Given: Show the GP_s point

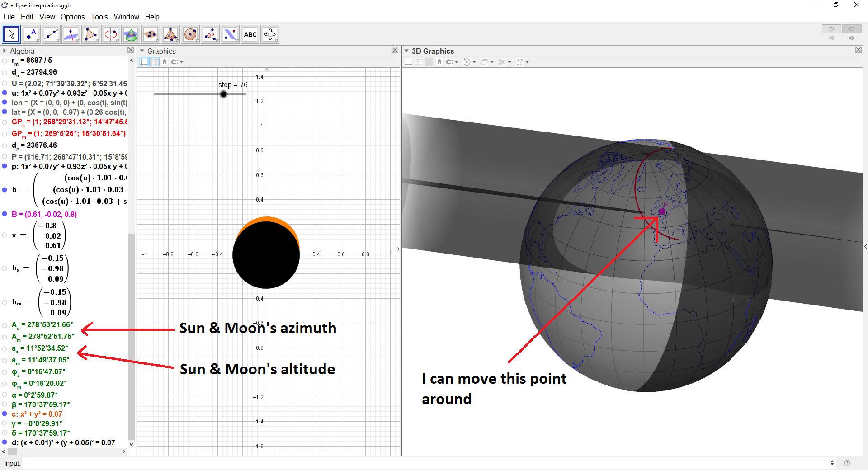Looking at the screenshot, I should tap(5, 122).
